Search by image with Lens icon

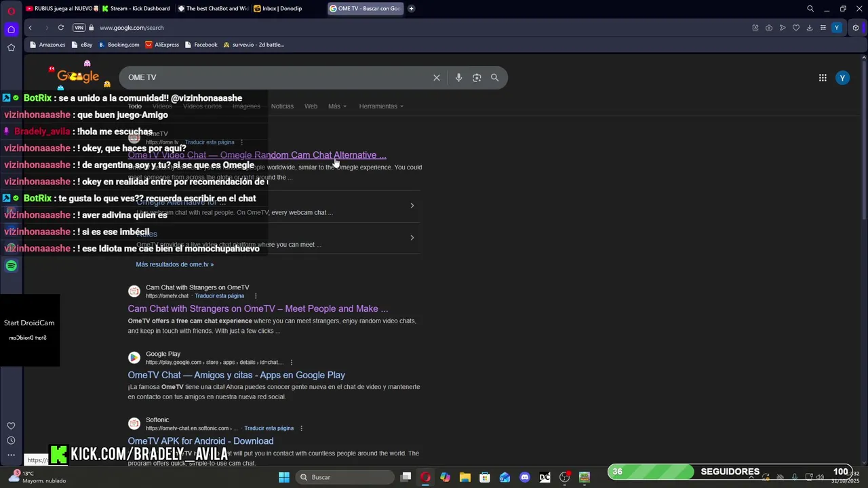[x=477, y=77]
